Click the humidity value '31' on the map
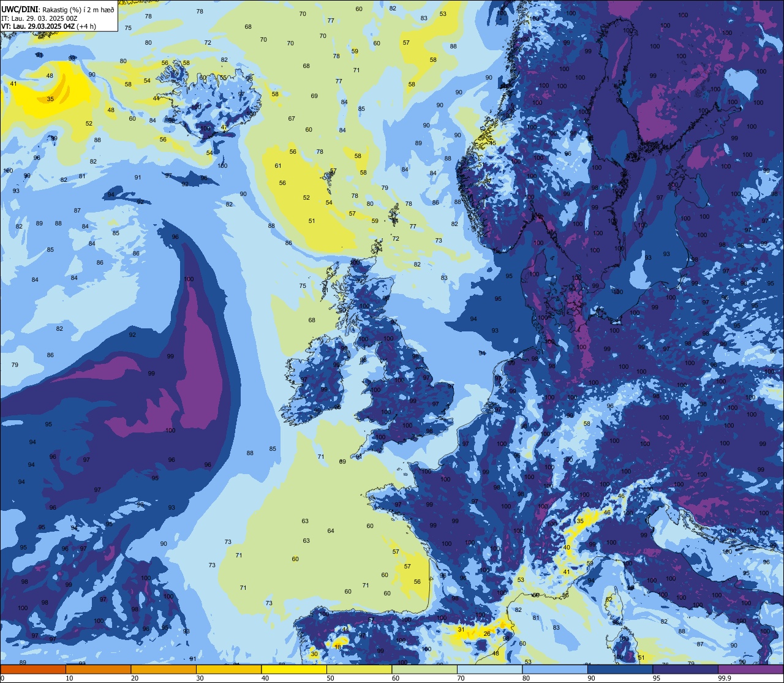The image size is (784, 683). tap(461, 629)
